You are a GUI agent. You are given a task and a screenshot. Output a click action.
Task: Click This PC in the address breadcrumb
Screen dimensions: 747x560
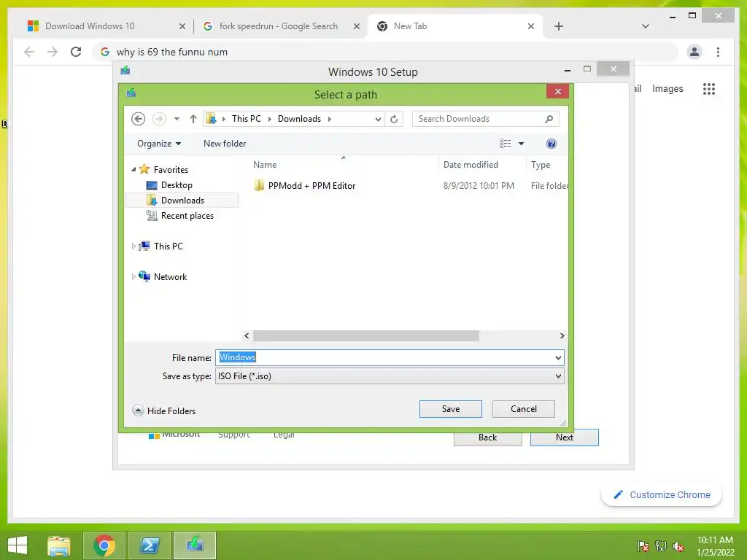coord(247,119)
